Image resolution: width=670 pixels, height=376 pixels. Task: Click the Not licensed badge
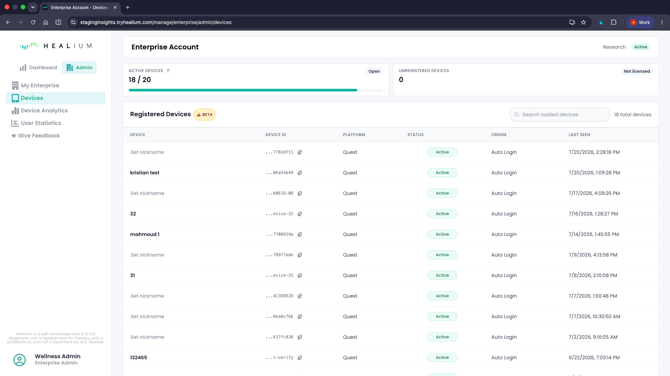[x=636, y=71]
